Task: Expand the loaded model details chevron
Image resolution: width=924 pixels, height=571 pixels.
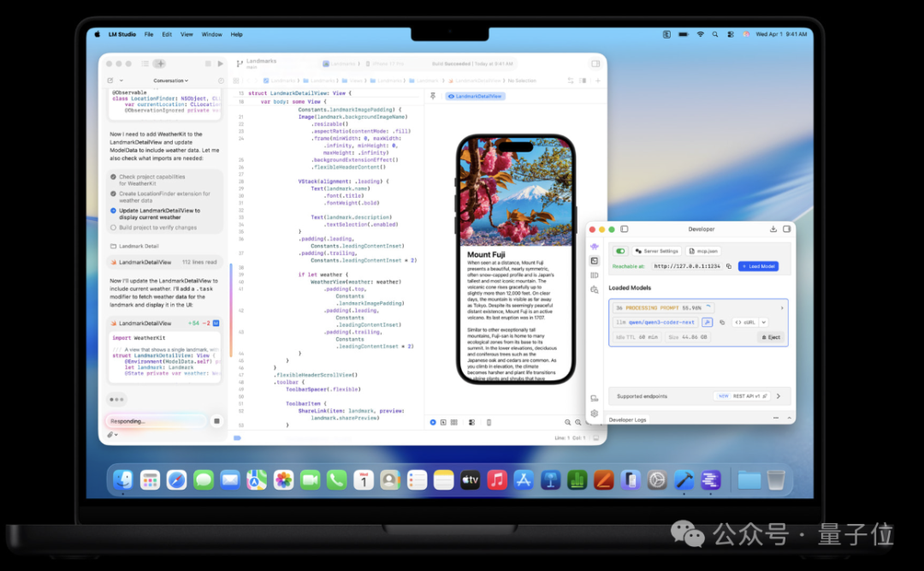Action: coord(782,308)
